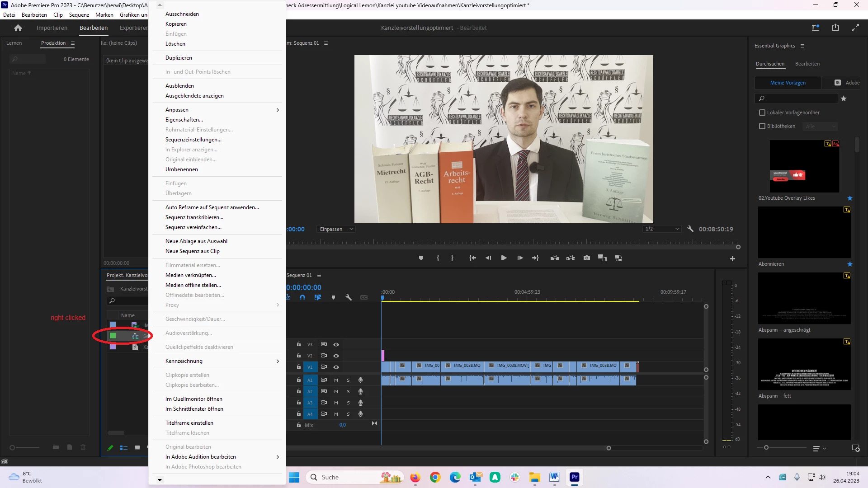Toggle the Snap magnet icon in timeline
868x488 pixels.
(x=302, y=297)
